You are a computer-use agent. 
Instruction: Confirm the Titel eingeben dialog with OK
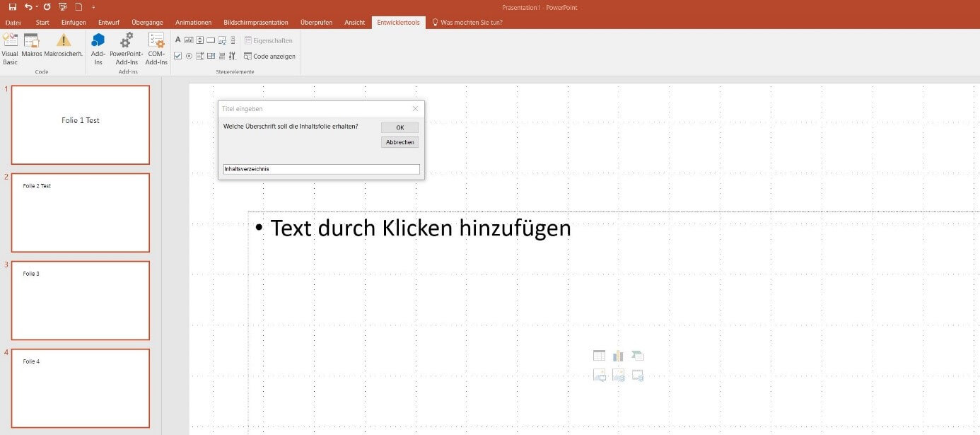point(399,127)
